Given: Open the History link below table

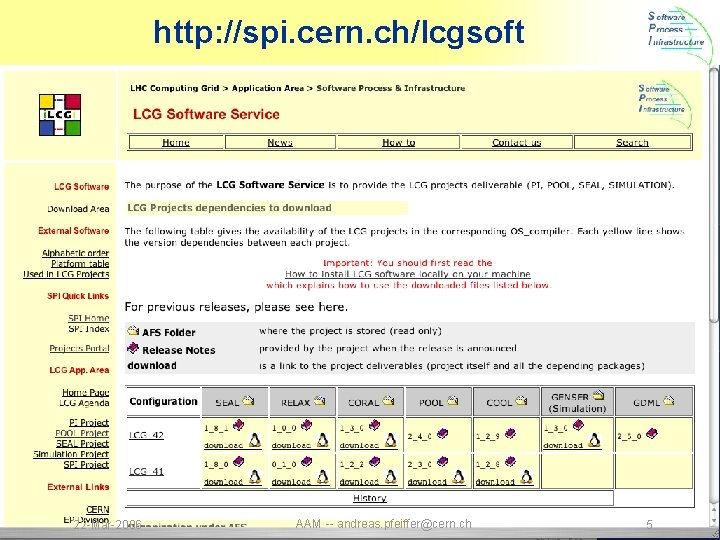Looking at the screenshot, I should [x=370, y=498].
